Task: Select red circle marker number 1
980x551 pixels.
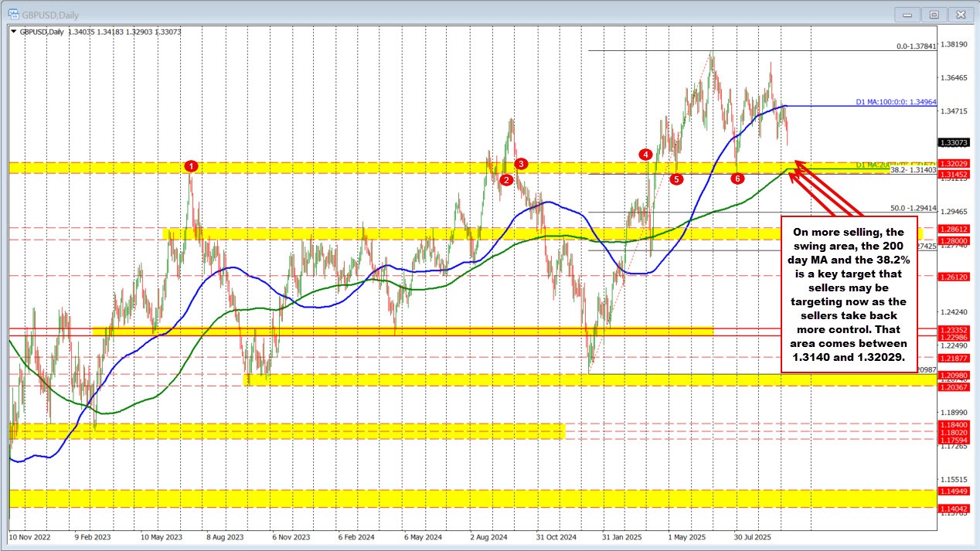Action: coord(192,165)
